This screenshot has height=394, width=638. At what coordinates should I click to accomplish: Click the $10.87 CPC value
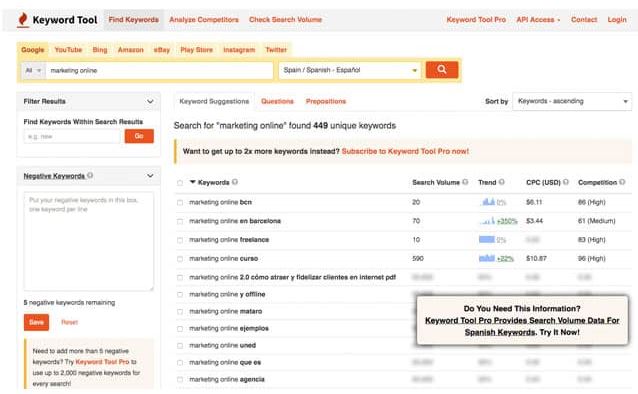tap(536, 258)
